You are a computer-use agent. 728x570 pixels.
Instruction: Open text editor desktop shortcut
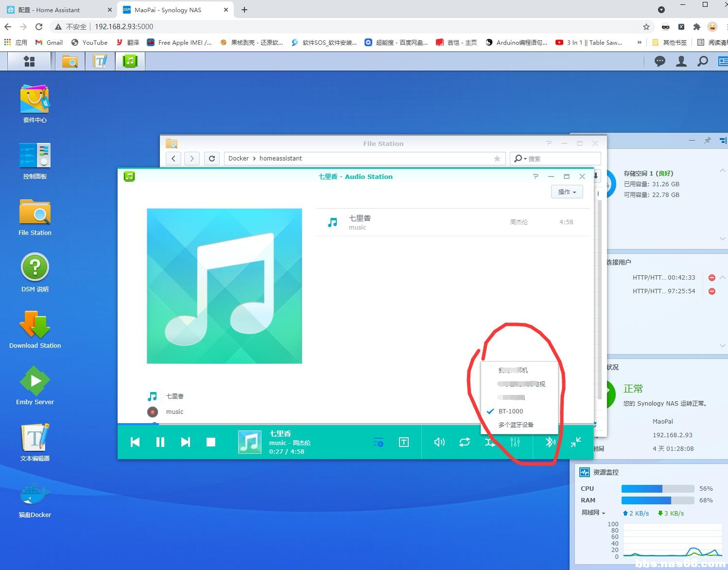point(35,442)
